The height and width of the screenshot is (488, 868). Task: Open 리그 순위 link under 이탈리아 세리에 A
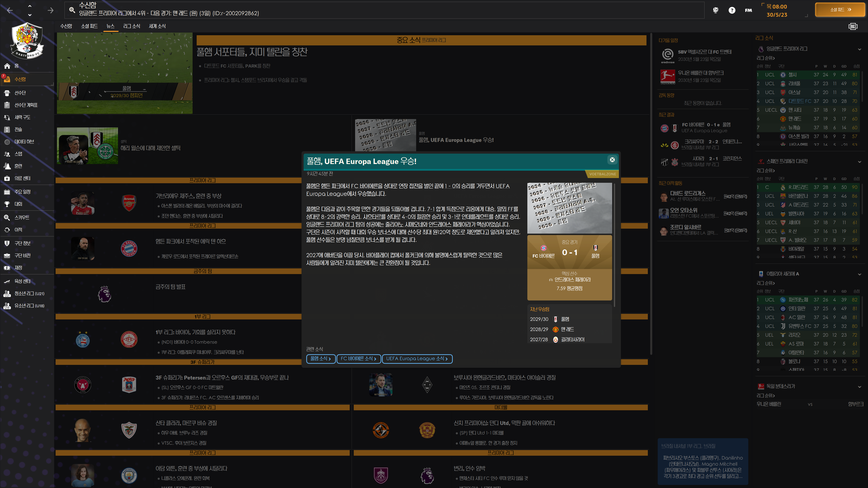pyautogui.click(x=766, y=283)
